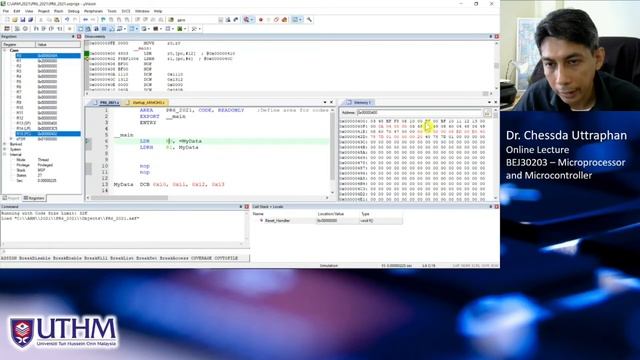640x360 pixels.
Task: Switch to the startup file editor tab
Action: pyautogui.click(x=147, y=102)
